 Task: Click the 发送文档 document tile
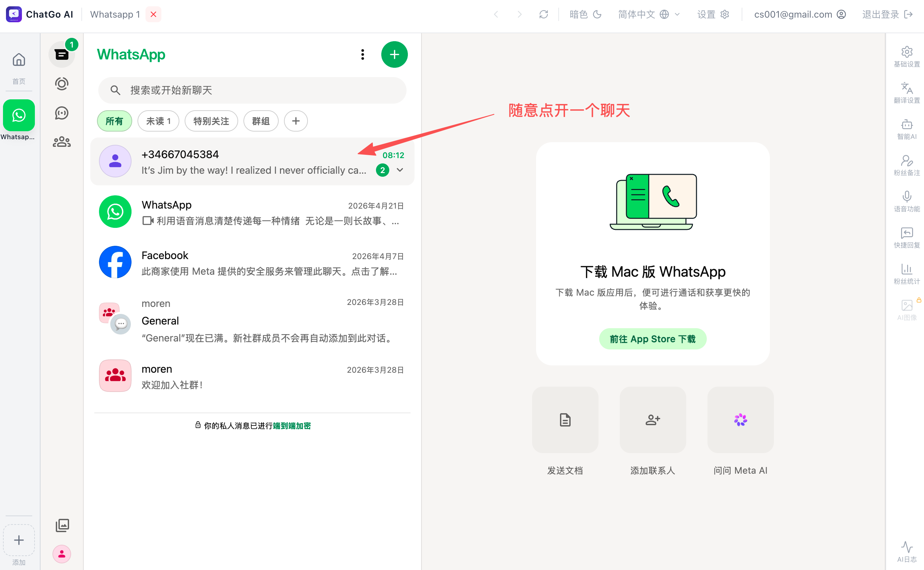[x=565, y=420]
